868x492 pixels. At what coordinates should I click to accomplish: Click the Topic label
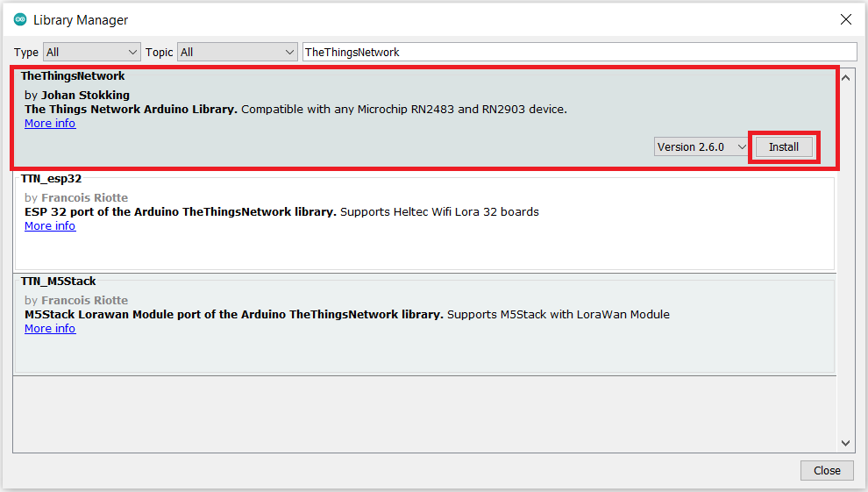(x=159, y=53)
